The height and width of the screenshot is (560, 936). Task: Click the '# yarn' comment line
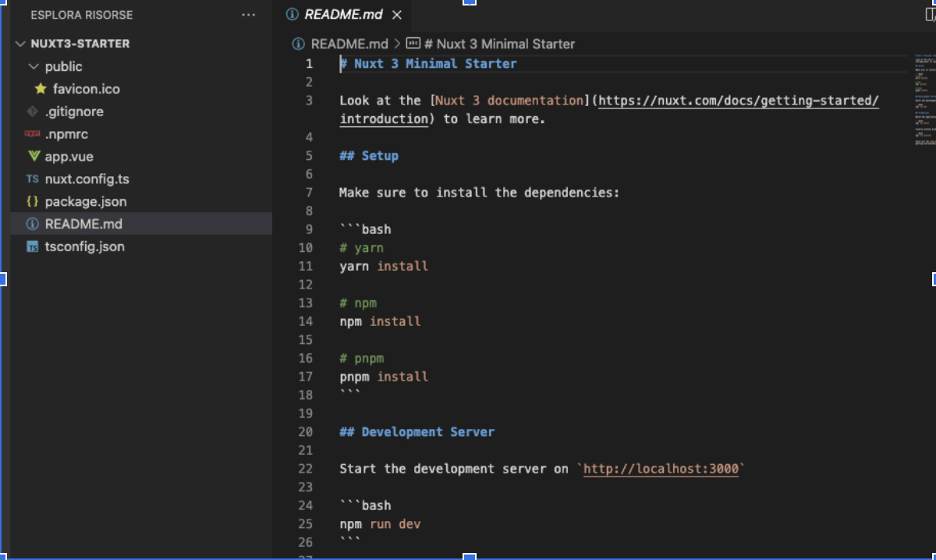[361, 248]
